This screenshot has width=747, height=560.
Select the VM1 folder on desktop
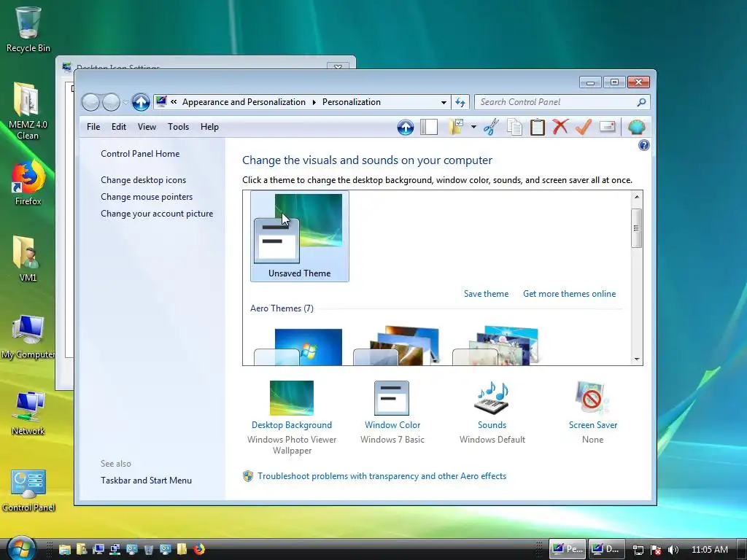[x=28, y=259]
